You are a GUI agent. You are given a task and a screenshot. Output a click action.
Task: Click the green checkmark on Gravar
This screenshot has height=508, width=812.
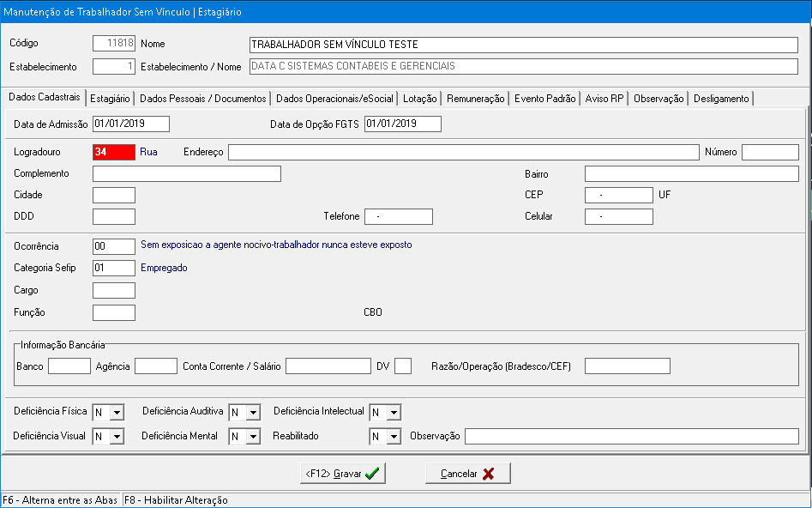(372, 474)
